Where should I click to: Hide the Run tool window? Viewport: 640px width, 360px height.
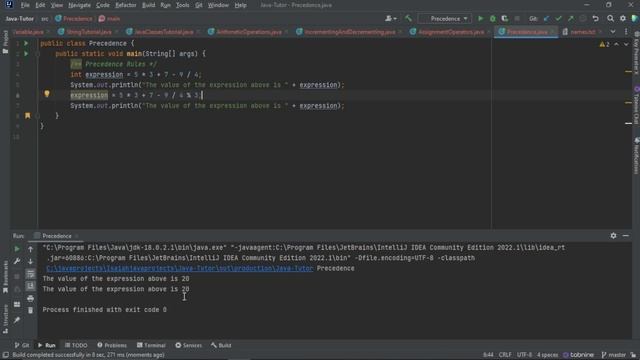626,236
